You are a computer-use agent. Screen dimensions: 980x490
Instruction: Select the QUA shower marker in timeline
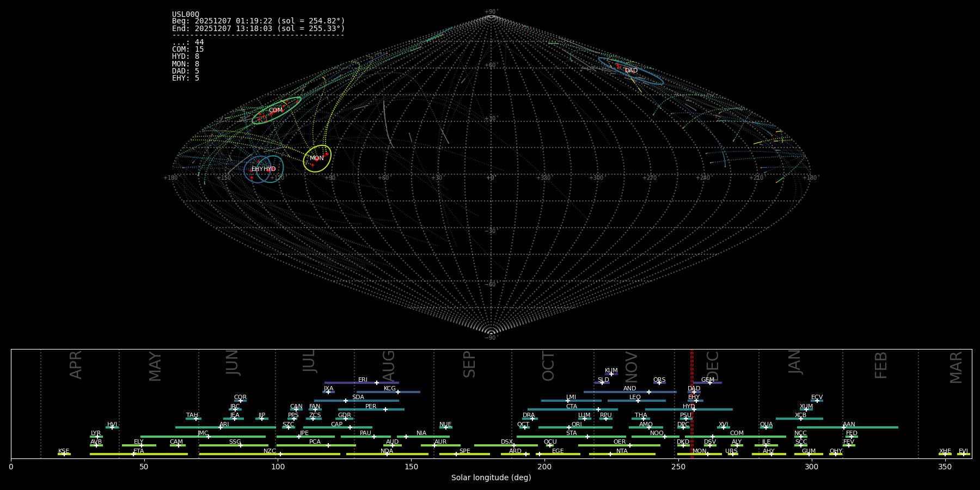[766, 427]
